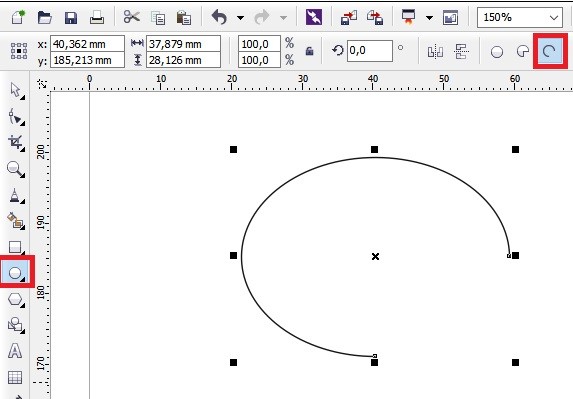573x399 pixels.
Task: Edit the x position field 40,362 mm
Action: click(x=87, y=44)
